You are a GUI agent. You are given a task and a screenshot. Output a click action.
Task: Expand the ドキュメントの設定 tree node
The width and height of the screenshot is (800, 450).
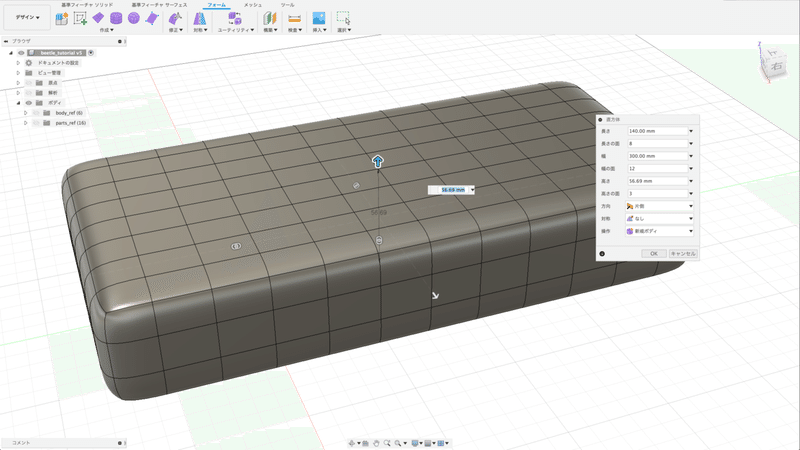[x=18, y=63]
